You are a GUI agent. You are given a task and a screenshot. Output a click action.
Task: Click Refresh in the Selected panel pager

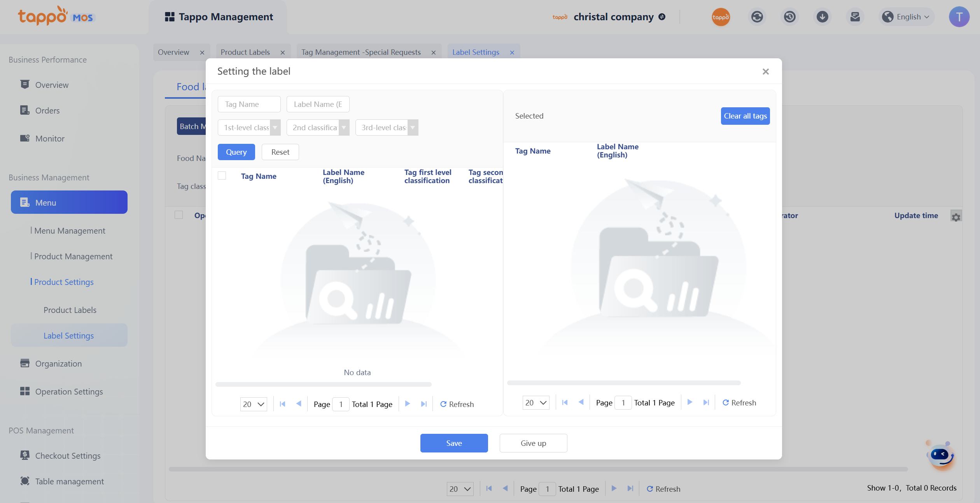coord(739,403)
